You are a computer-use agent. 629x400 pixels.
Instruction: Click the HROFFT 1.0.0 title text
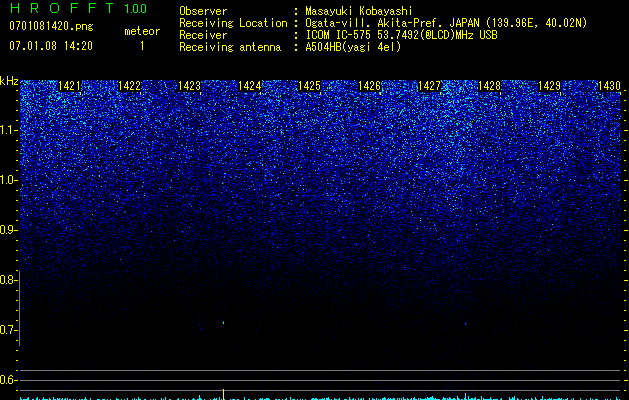point(79,8)
